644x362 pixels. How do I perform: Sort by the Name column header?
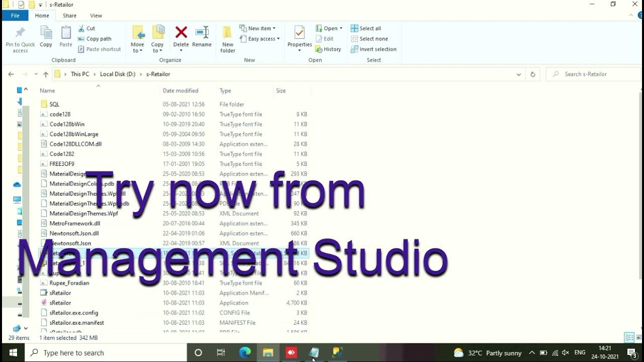pos(47,90)
